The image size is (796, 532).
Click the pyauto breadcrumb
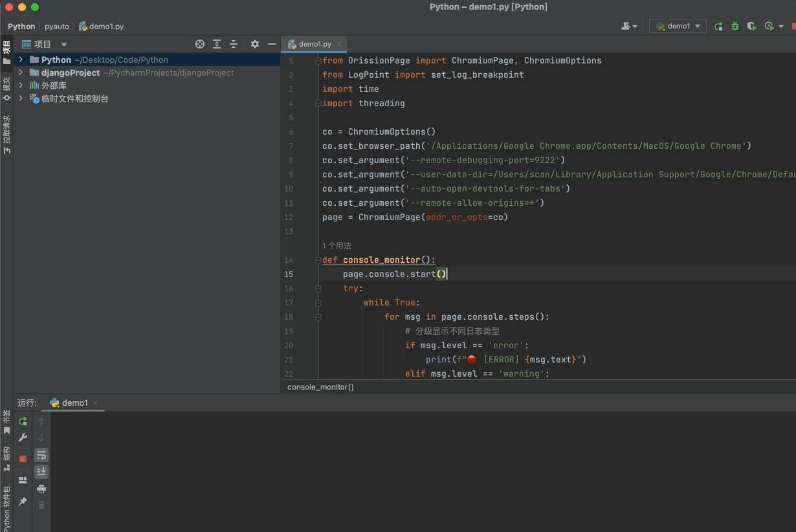point(57,27)
